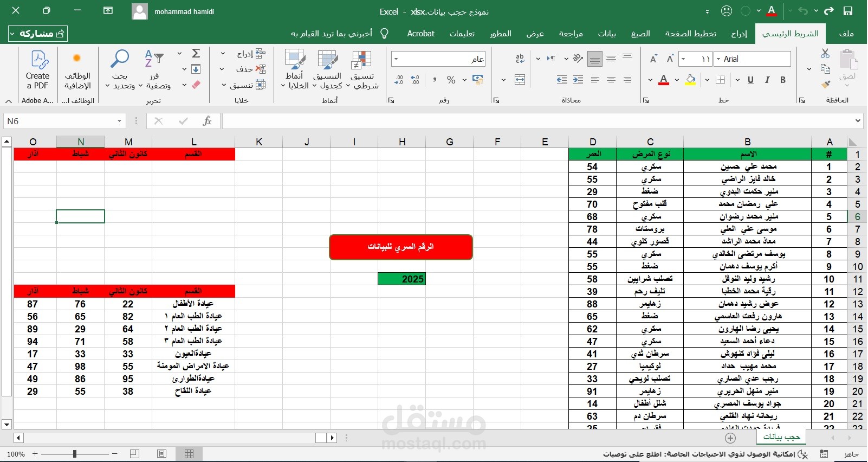The height and width of the screenshot is (462, 868).
Task: Click Decrease Font Size icon
Action: [x=653, y=59]
